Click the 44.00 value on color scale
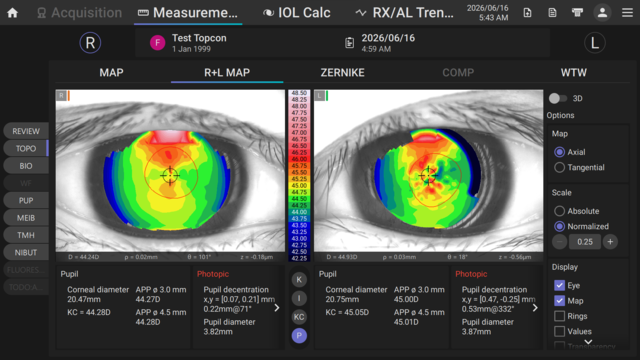Image resolution: width=640 pixels, height=360 pixels. tap(299, 212)
